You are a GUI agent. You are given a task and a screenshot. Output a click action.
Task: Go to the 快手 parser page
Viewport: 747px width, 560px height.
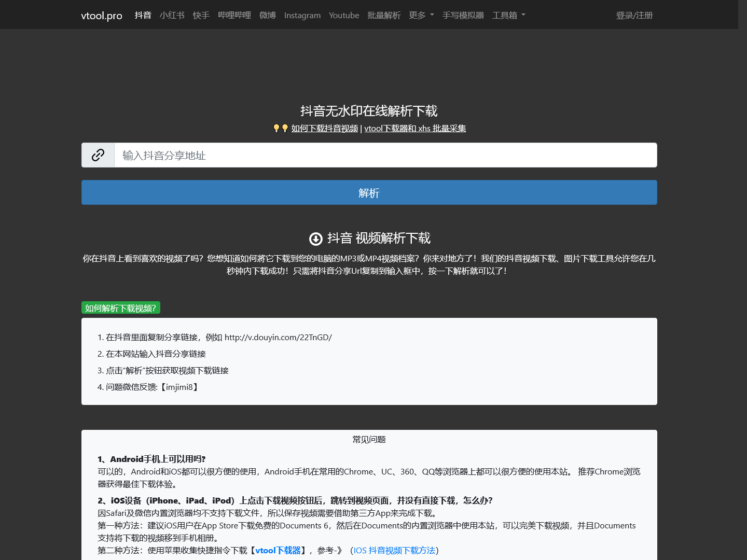coord(201,15)
